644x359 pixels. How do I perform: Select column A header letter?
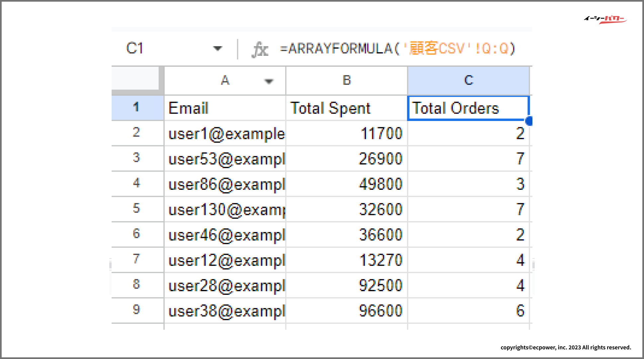click(225, 80)
